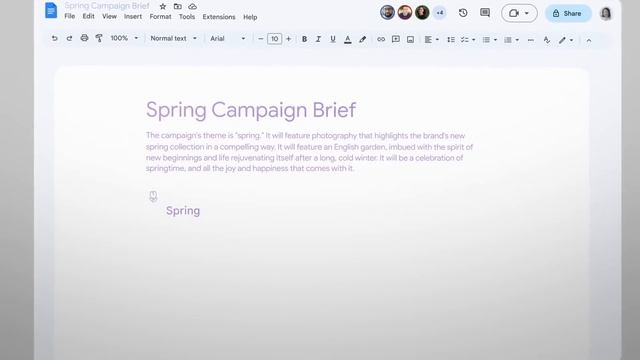Decrease font size with minus button
640x360 pixels.
260,39
